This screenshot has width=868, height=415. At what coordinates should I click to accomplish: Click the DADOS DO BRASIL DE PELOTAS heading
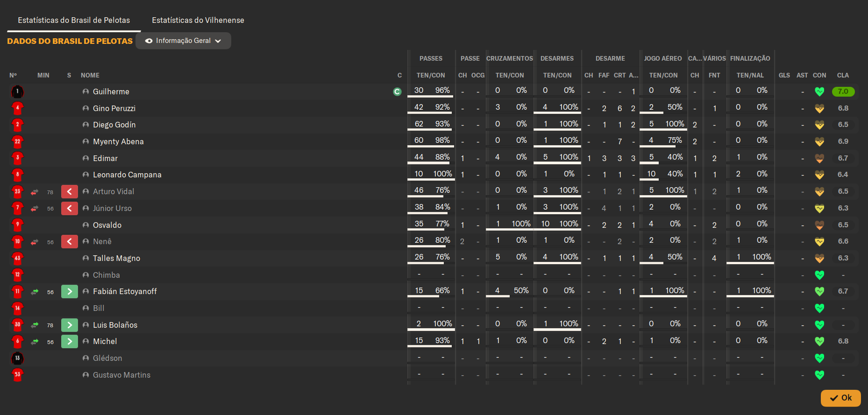pos(70,41)
